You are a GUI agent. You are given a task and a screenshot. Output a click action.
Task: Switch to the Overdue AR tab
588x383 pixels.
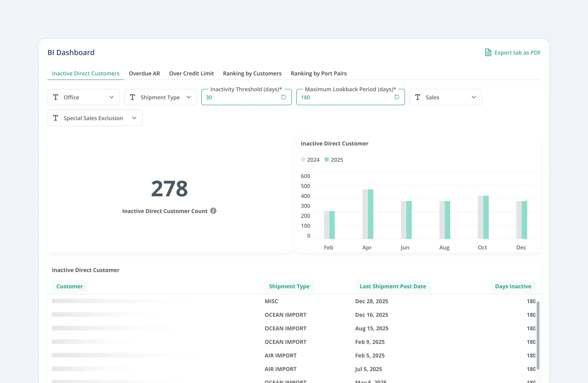pyautogui.click(x=144, y=73)
